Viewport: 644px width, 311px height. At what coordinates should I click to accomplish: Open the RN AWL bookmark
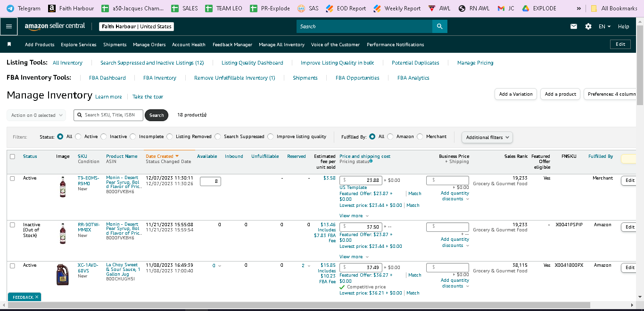[474, 8]
